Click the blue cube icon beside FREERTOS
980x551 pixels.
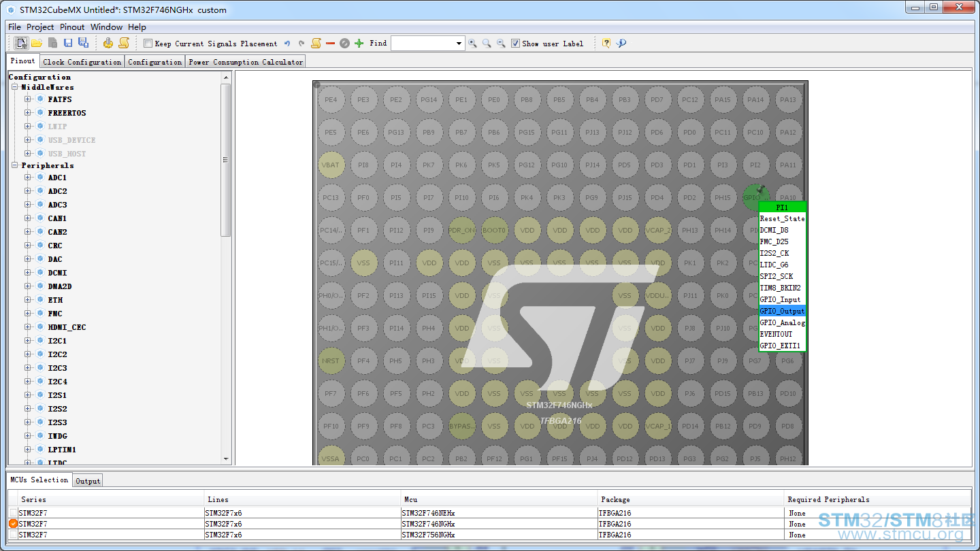[40, 113]
